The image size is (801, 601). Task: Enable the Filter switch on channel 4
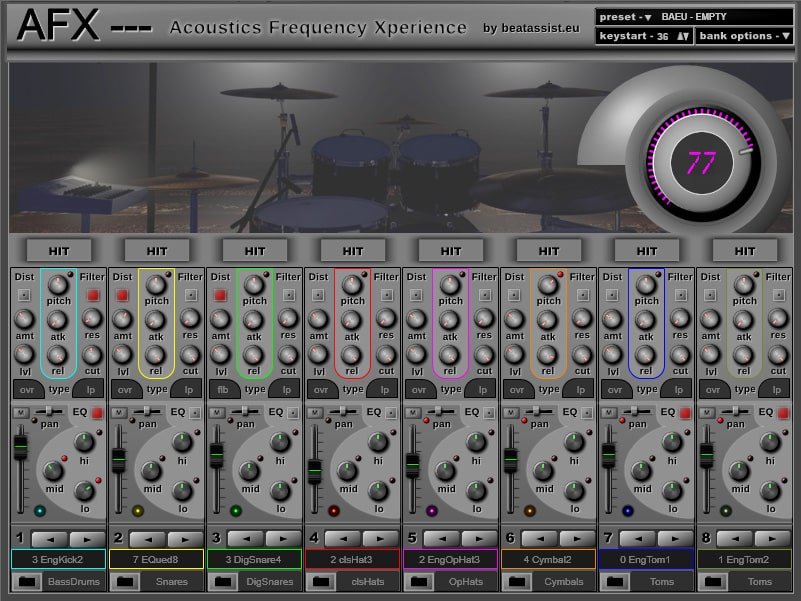coord(387,295)
